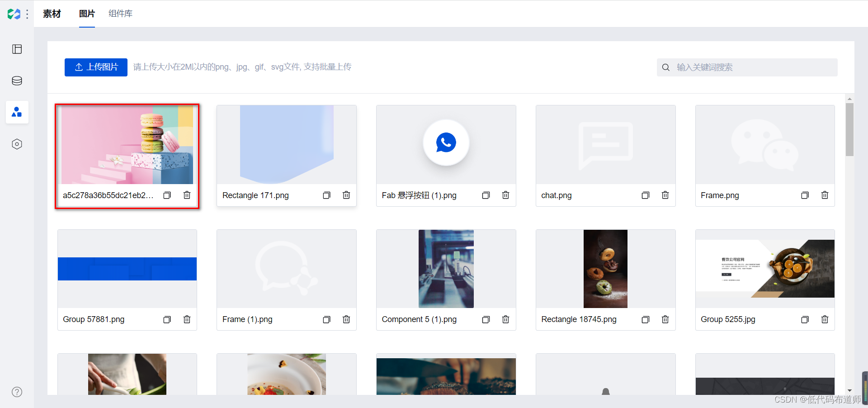
Task: Click the scrollbar up arrow
Action: click(x=849, y=99)
